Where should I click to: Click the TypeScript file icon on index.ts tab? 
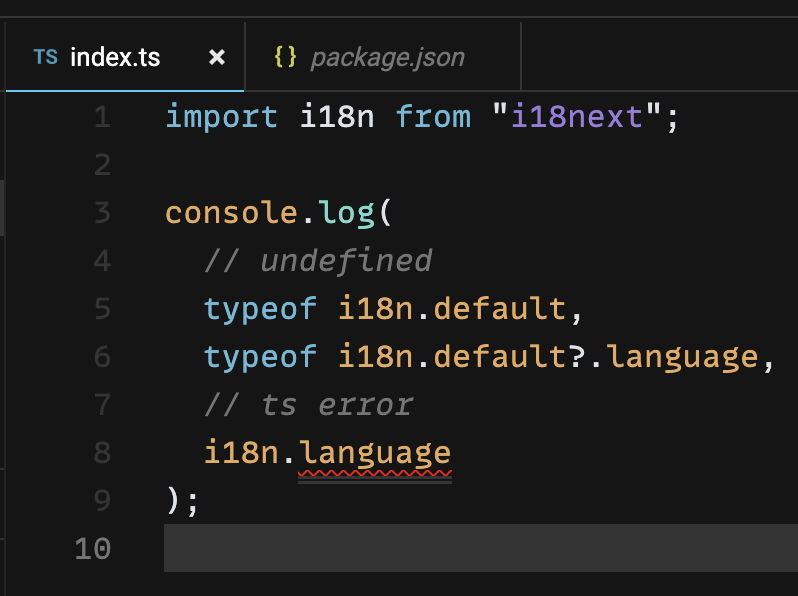45,57
